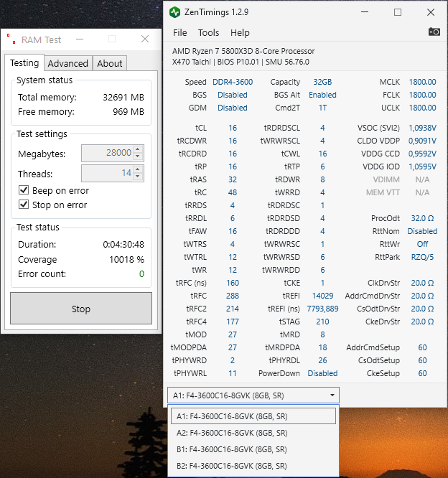The width and height of the screenshot is (448, 478).
Task: Switch to the About tab in RAM Test
Action: (109, 63)
